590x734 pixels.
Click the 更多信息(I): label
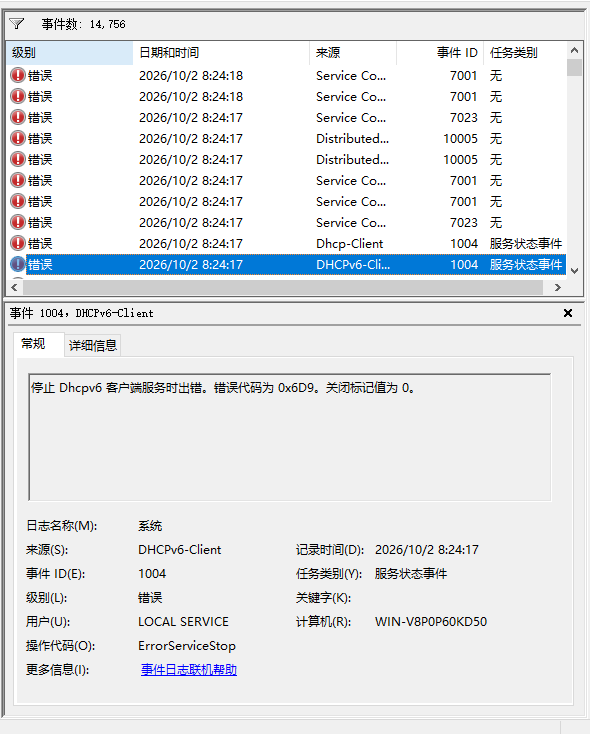tap(58, 670)
